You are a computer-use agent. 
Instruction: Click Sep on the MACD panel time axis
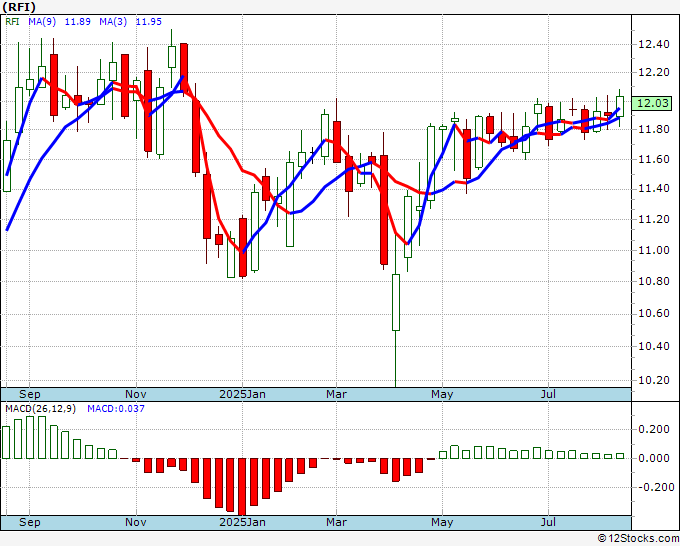29,522
